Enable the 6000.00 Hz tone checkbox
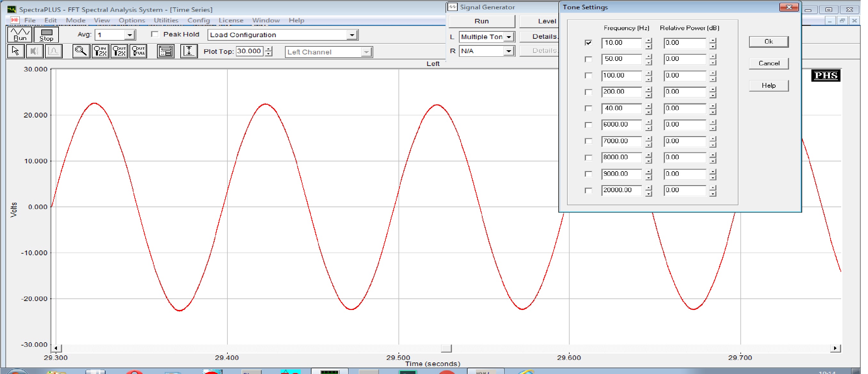The width and height of the screenshot is (868, 374). tap(588, 125)
